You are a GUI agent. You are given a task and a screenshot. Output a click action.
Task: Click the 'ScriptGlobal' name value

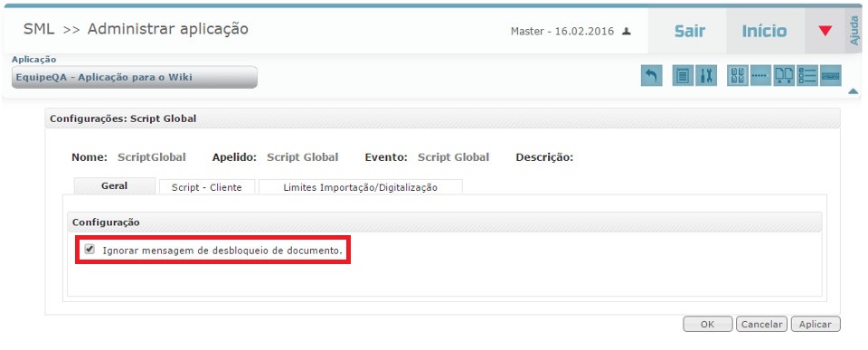point(152,157)
